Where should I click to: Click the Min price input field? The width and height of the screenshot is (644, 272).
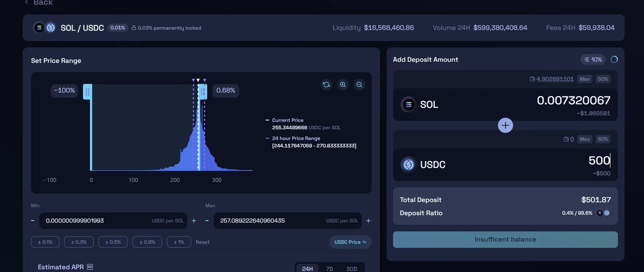113,220
